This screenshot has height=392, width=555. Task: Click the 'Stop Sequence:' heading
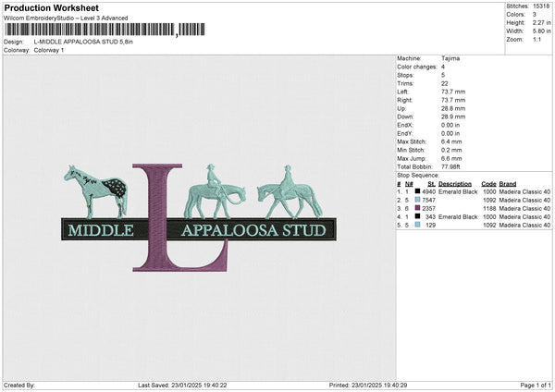tap(418, 175)
